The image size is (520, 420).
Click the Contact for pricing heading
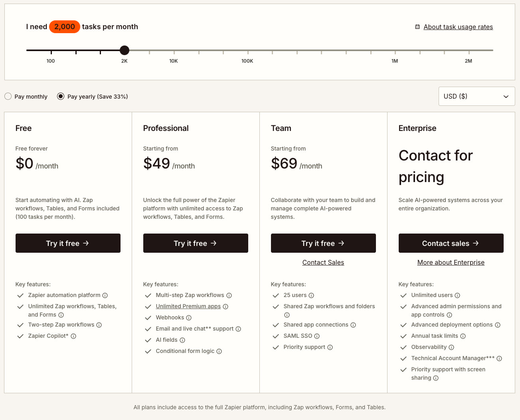[x=436, y=166]
